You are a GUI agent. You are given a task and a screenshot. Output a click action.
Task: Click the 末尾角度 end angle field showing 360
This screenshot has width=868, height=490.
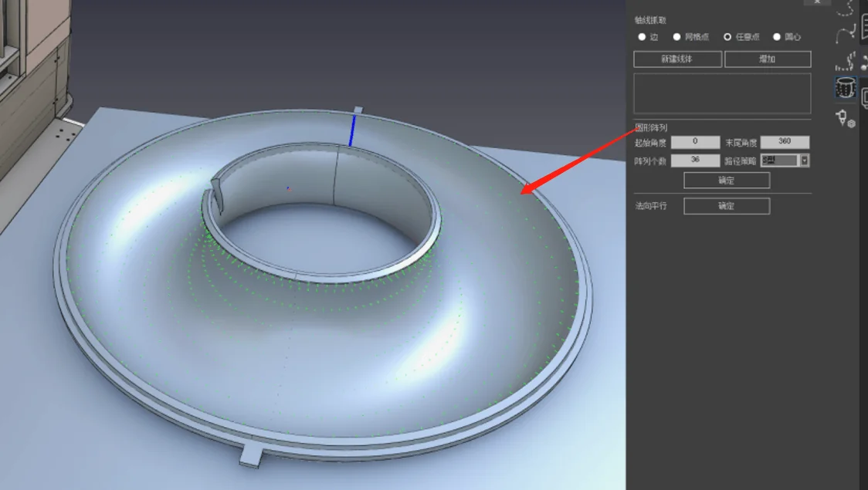pos(785,142)
